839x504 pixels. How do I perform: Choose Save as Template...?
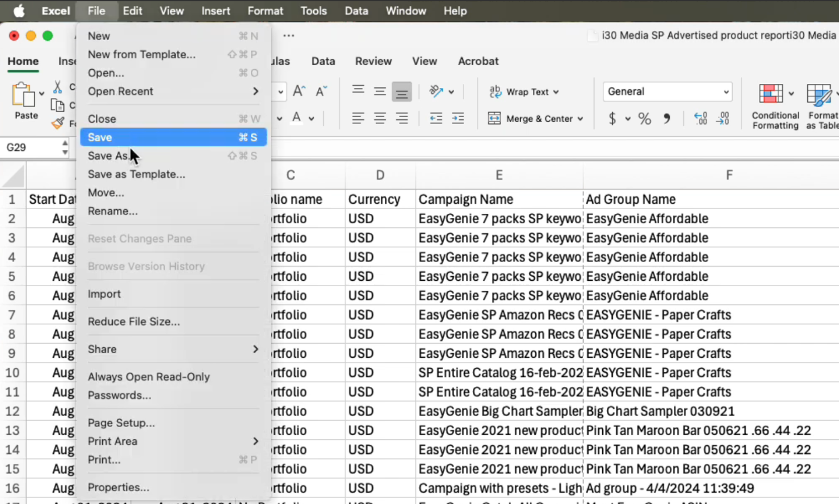tap(173, 174)
